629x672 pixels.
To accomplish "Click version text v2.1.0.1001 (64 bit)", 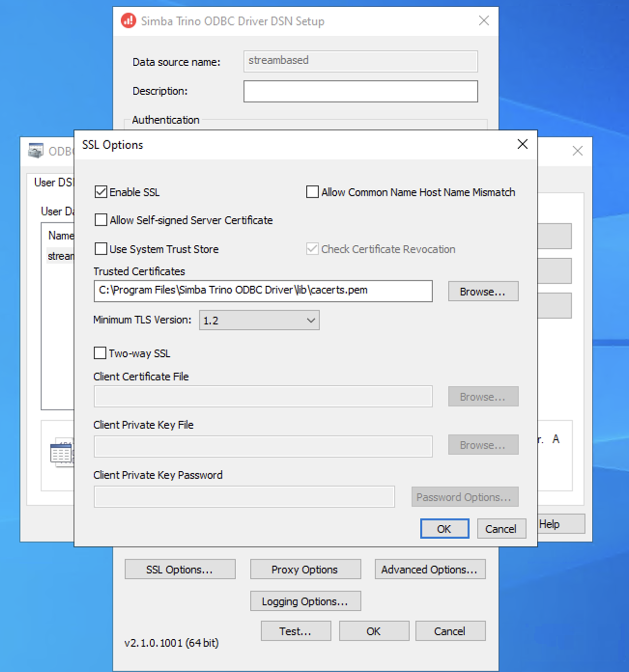I will tap(172, 643).
